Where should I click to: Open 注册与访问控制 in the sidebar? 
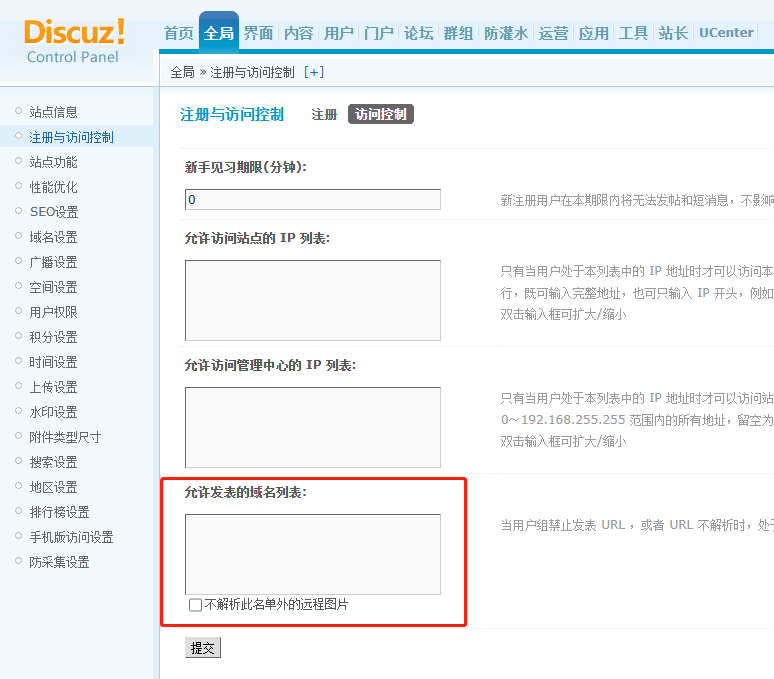(72, 137)
